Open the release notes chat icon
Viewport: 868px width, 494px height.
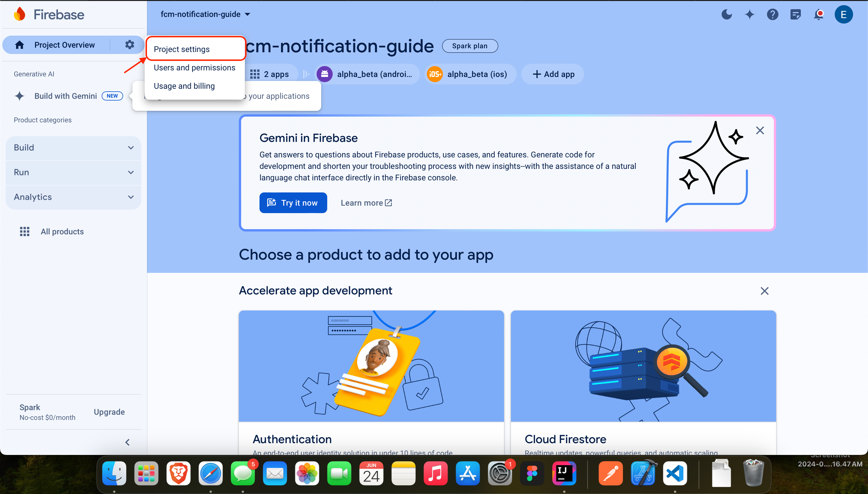795,14
